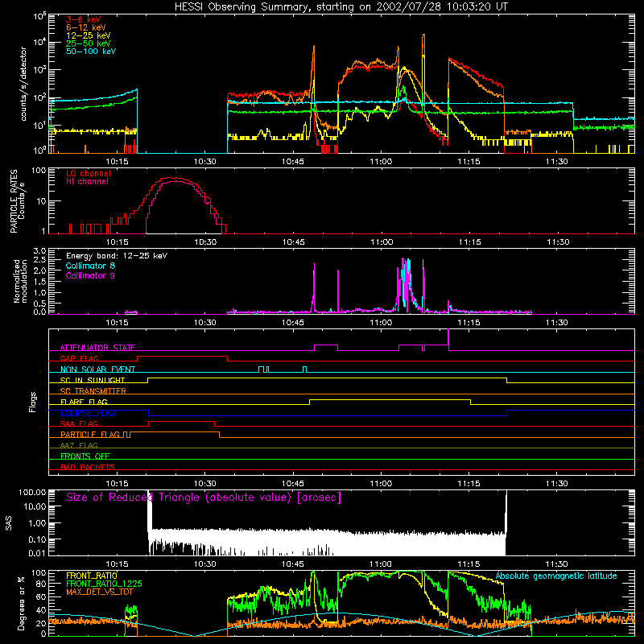The image size is (644, 644).
Task: Select the Collimator 9 legend label
Action: point(90,275)
